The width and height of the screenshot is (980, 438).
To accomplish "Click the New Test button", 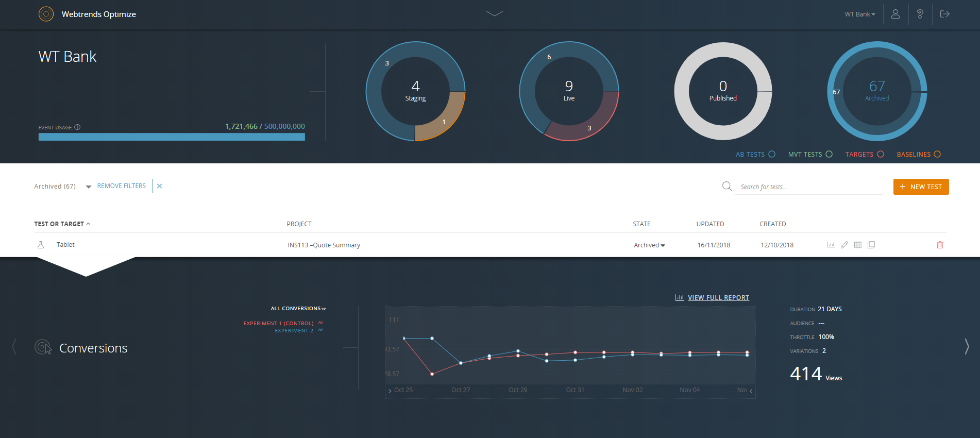I will tap(921, 187).
